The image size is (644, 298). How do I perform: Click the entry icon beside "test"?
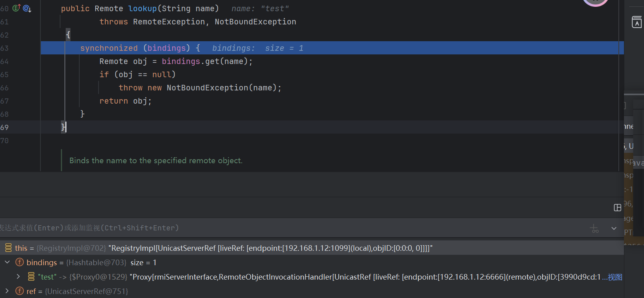point(31,276)
